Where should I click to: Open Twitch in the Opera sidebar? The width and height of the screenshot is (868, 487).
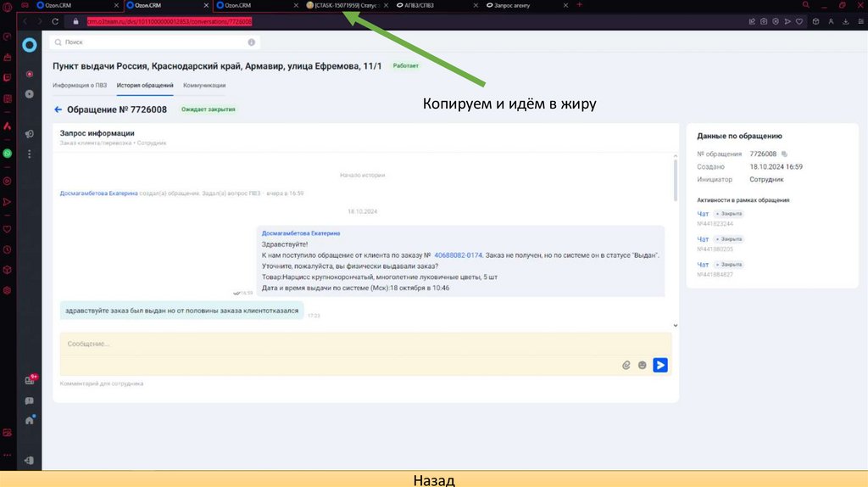(7, 77)
